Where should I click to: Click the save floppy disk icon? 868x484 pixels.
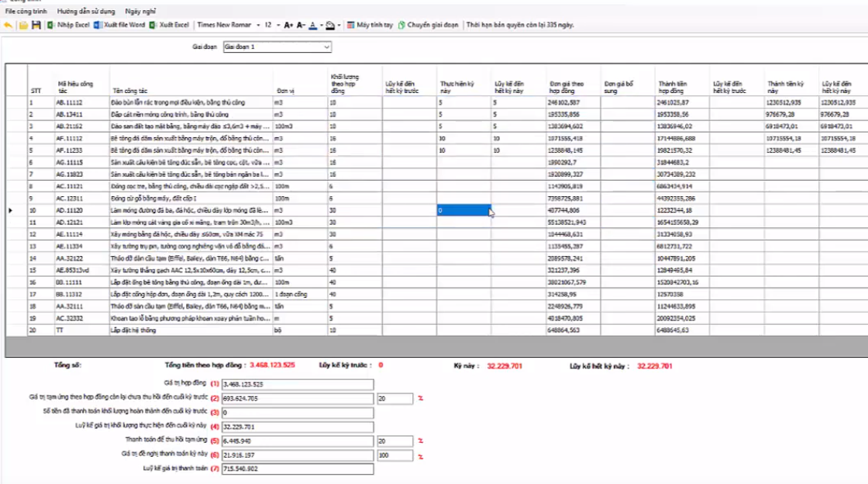(36, 26)
